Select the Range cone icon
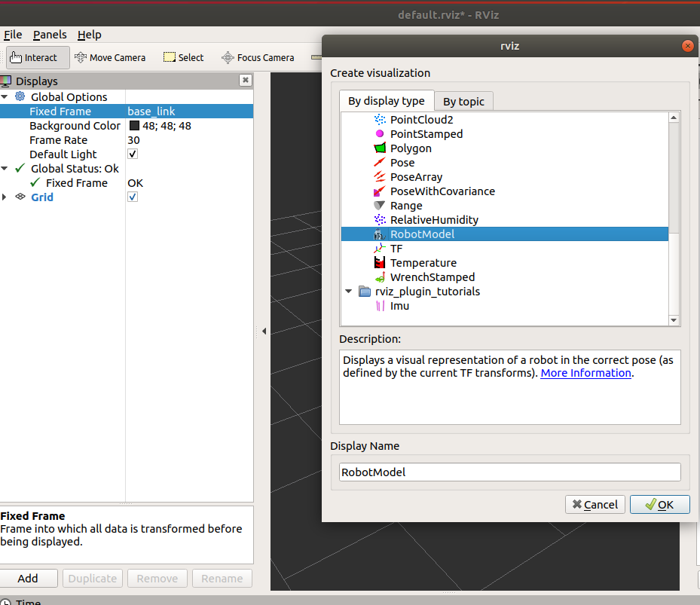 380,206
